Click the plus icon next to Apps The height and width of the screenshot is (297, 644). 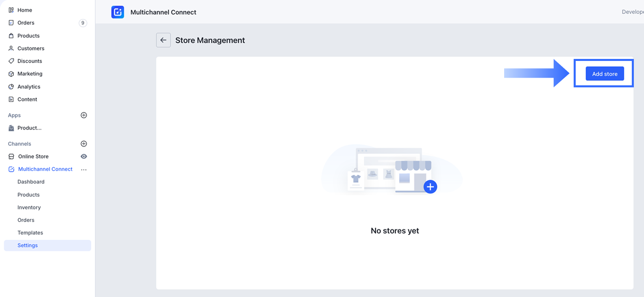pyautogui.click(x=84, y=115)
